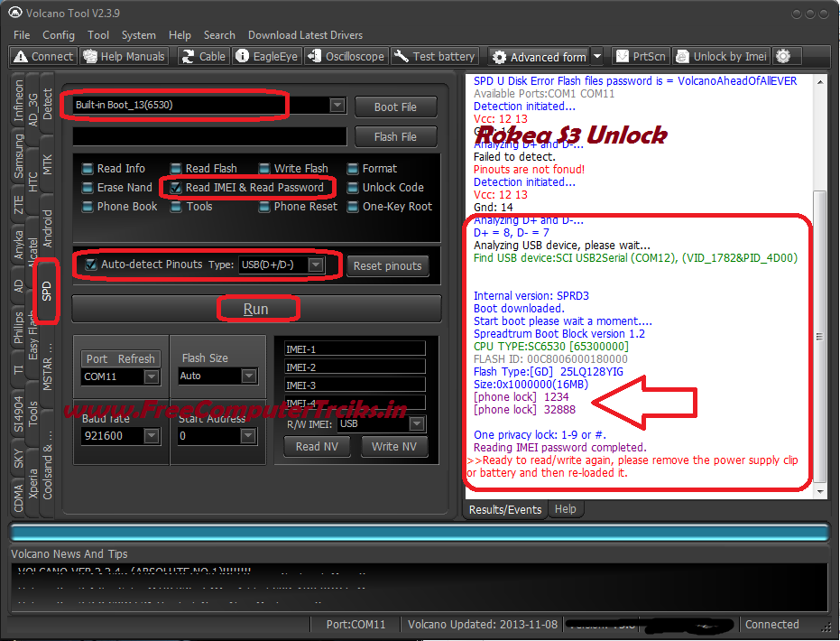Screen dimensions: 840x641
Task: Open the System menu
Action: pyautogui.click(x=139, y=35)
